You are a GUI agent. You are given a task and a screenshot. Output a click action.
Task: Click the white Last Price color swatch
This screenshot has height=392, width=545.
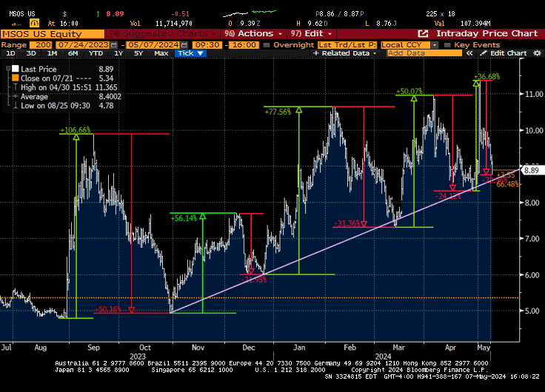pos(15,69)
